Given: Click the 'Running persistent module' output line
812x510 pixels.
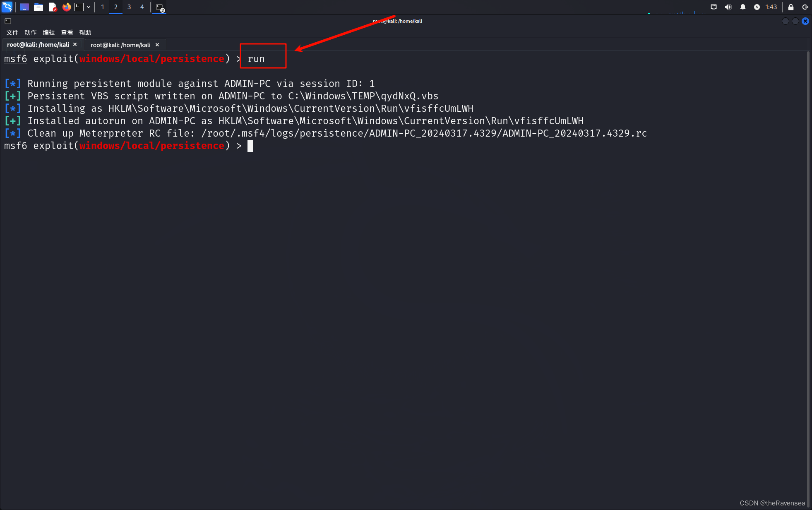Looking at the screenshot, I should pos(190,84).
